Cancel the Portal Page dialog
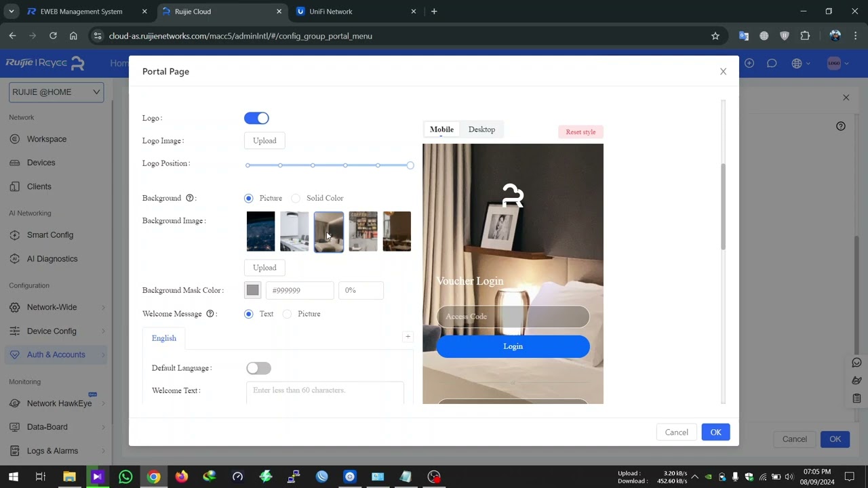The height and width of the screenshot is (488, 868). pos(676,432)
